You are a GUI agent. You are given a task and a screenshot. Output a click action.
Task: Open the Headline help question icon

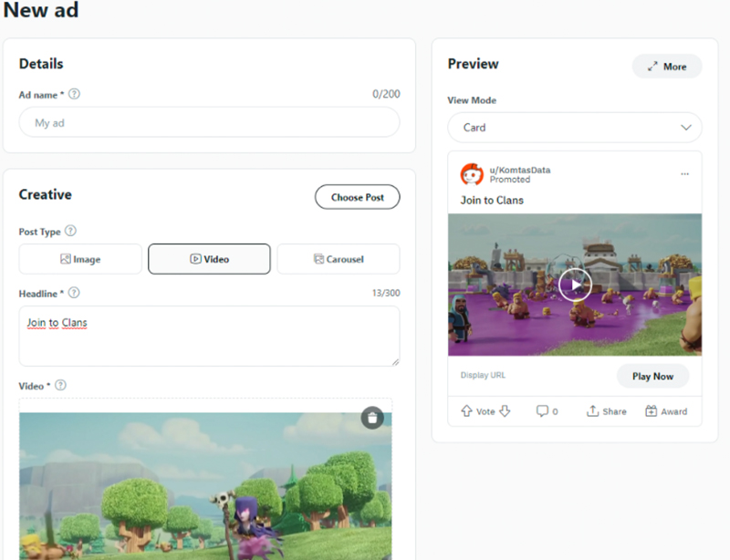click(x=74, y=293)
